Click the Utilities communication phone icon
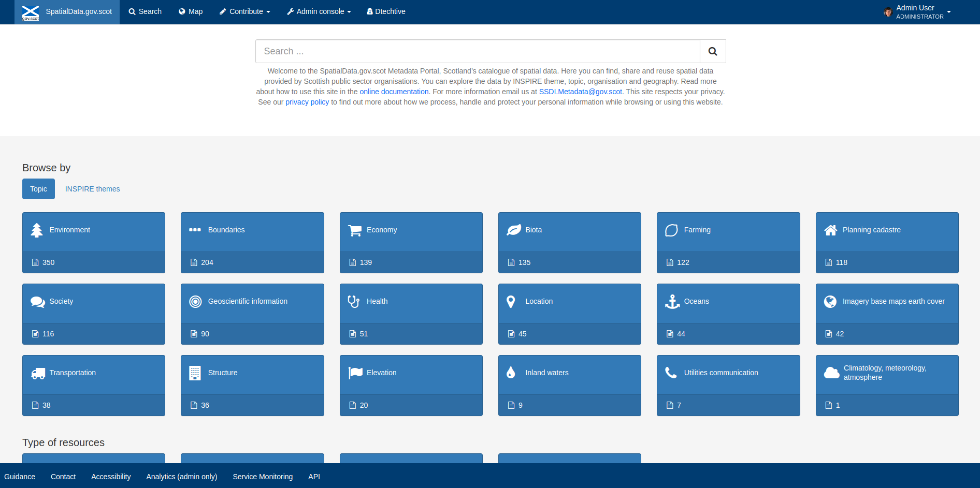Image resolution: width=980 pixels, height=488 pixels. tap(671, 373)
